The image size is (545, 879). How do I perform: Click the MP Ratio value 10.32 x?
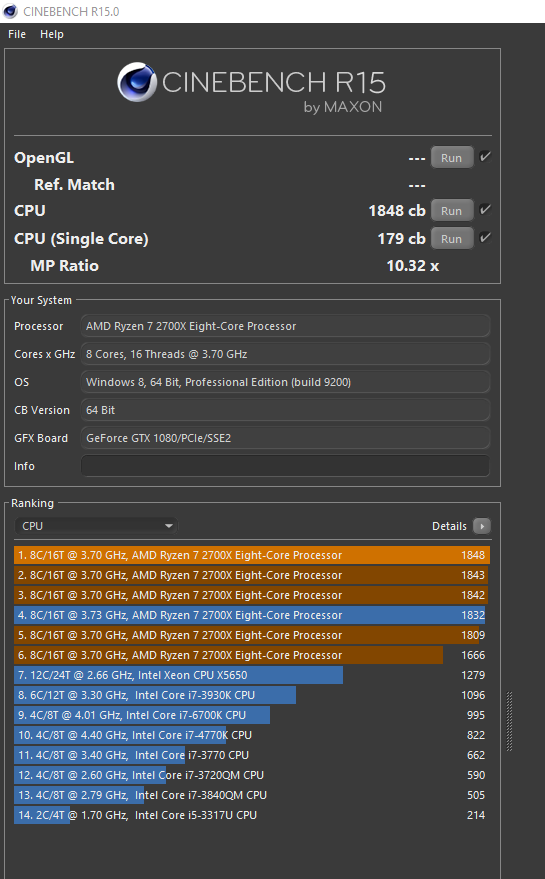tap(413, 266)
